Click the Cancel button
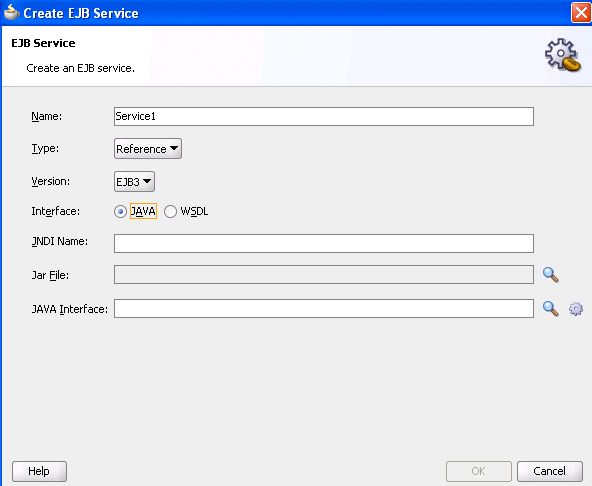The height and width of the screenshot is (486, 592). click(549, 471)
